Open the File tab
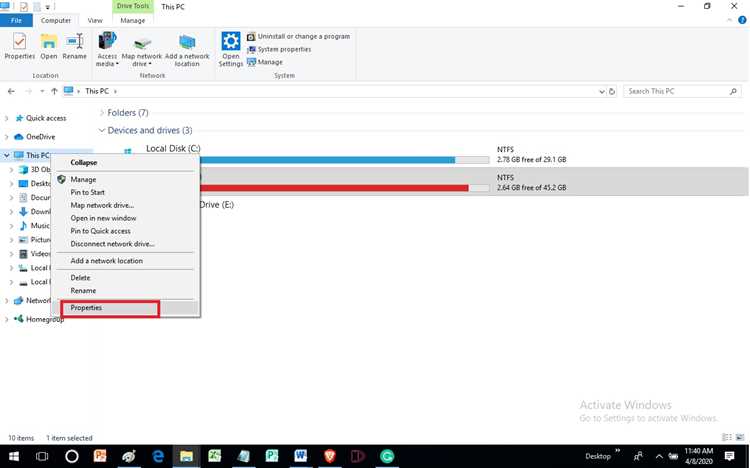The image size is (750, 468). tap(16, 21)
